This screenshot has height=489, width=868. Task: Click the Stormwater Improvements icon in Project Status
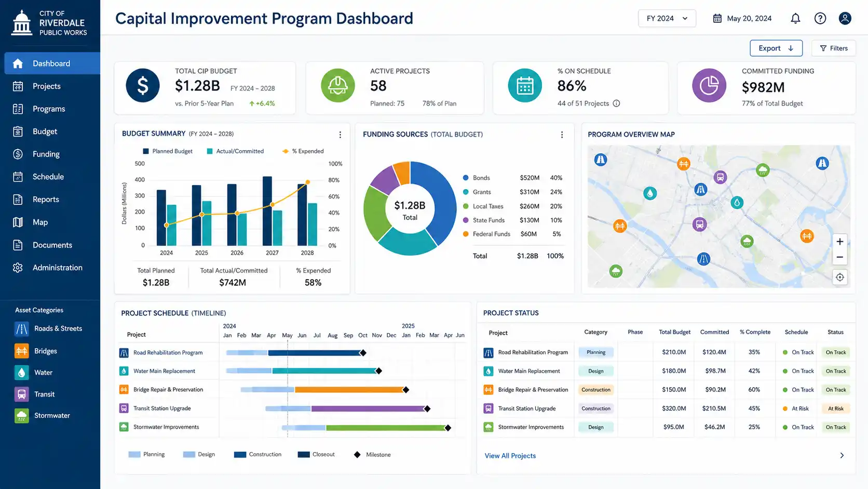pos(489,427)
